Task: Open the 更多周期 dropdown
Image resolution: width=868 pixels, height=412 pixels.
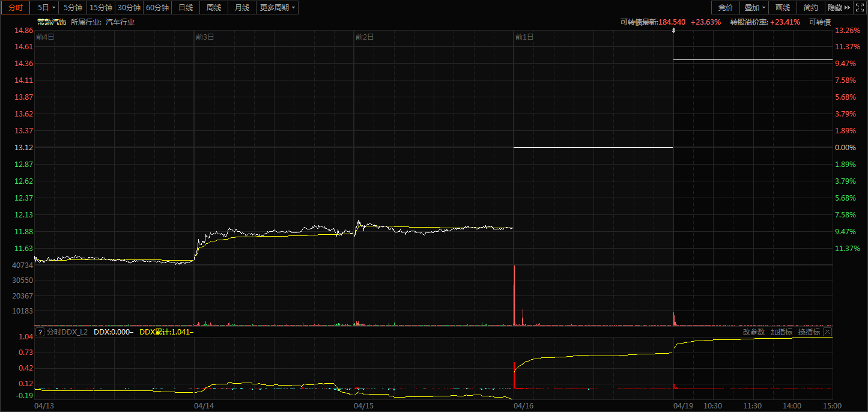Action: coord(278,7)
